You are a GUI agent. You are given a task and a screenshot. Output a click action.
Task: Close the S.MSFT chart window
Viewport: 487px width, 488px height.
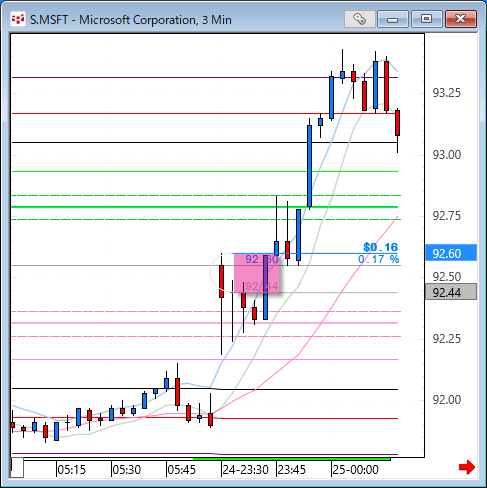coord(461,19)
